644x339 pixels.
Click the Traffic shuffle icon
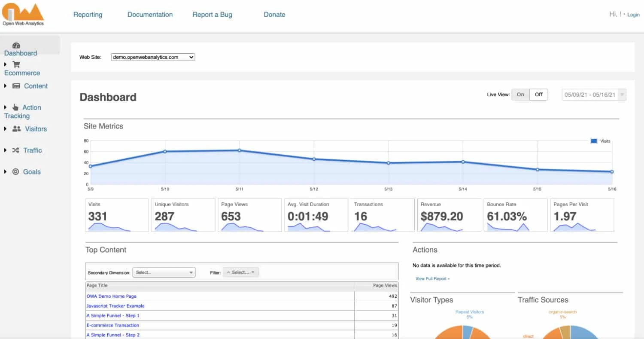(16, 150)
